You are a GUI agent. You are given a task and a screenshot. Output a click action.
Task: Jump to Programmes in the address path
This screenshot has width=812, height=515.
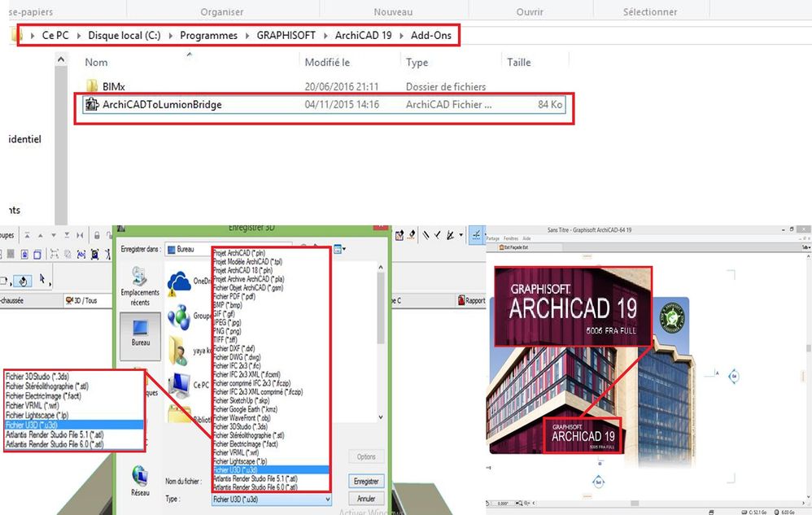pos(209,35)
